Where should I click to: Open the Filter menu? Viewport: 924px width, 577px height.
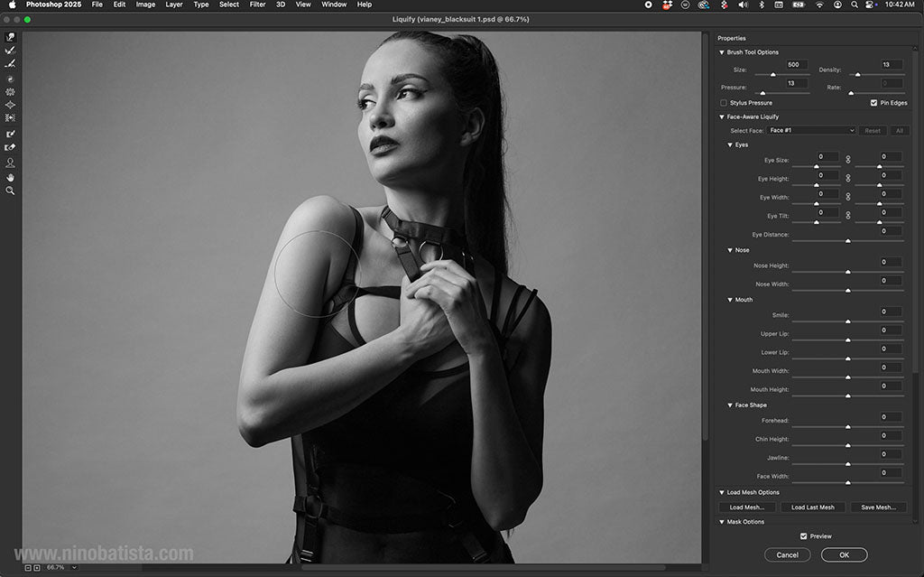(x=257, y=5)
